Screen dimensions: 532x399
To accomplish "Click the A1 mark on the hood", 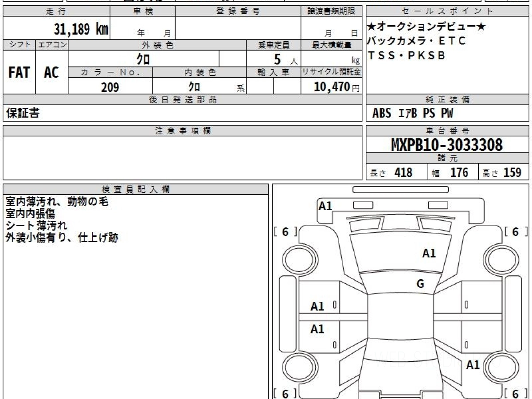I will click(429, 253).
